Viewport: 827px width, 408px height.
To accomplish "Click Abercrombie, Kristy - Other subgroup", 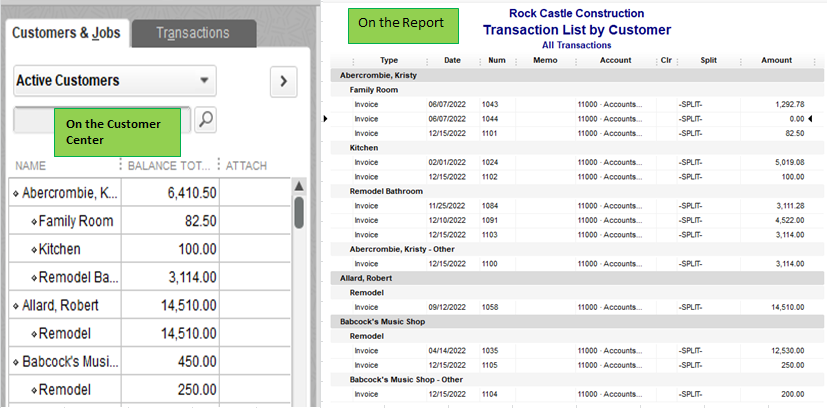I will [402, 249].
